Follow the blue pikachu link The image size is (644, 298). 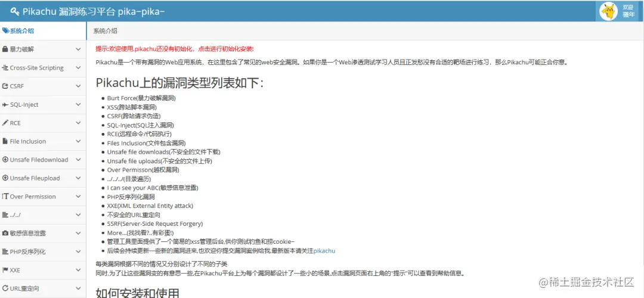point(324,251)
